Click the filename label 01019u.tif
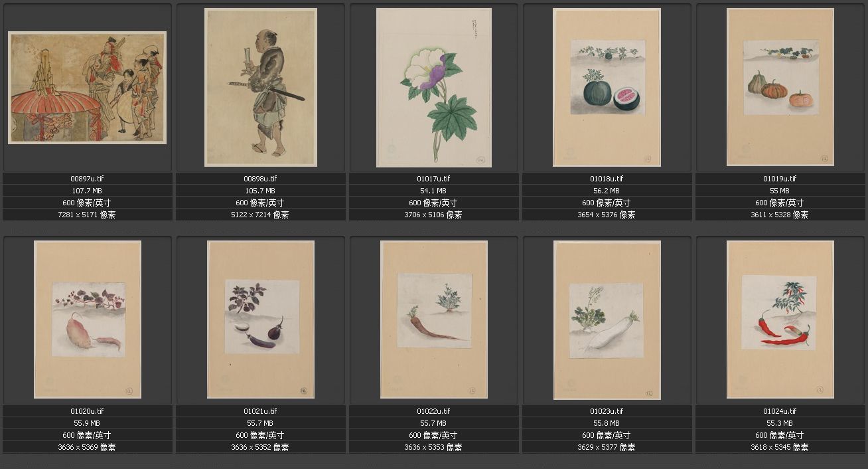The width and height of the screenshot is (868, 469). (780, 179)
